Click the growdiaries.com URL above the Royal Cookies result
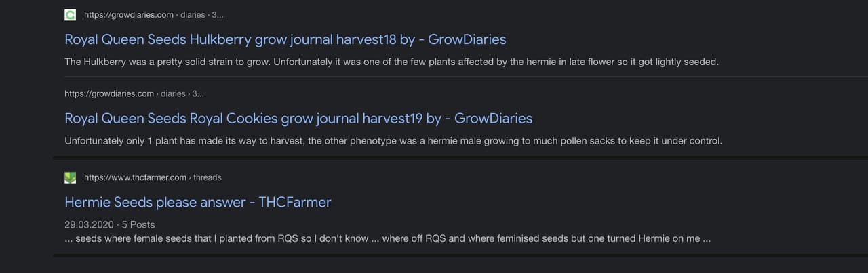868x273 pixels. click(109, 93)
